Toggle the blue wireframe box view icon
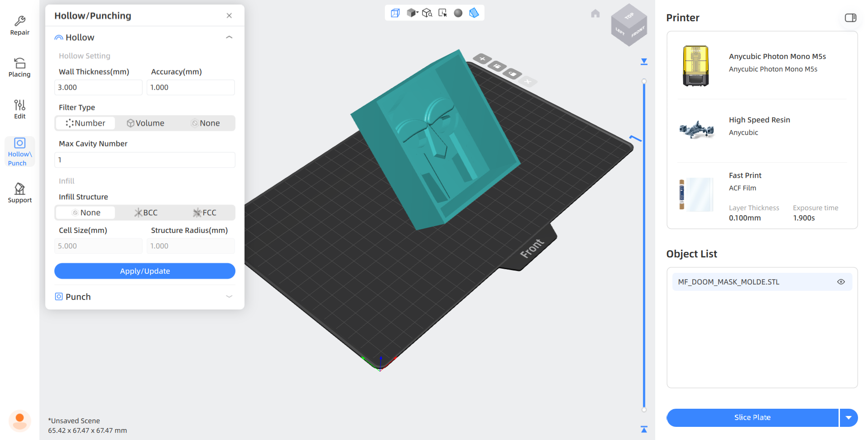 pos(395,13)
